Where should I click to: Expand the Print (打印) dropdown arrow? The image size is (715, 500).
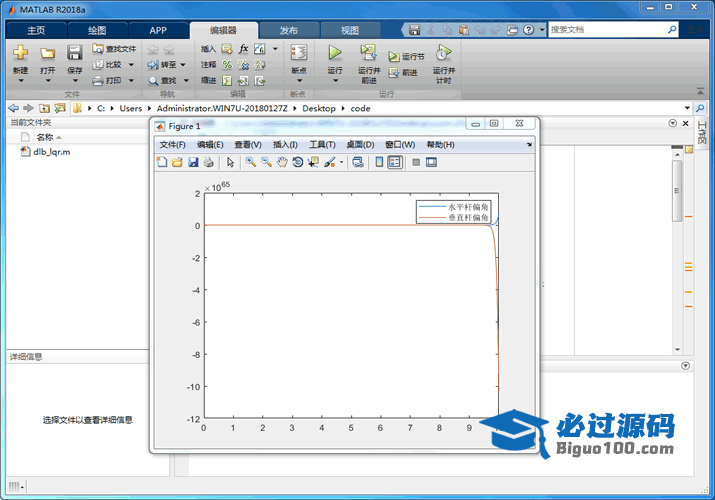(x=131, y=81)
